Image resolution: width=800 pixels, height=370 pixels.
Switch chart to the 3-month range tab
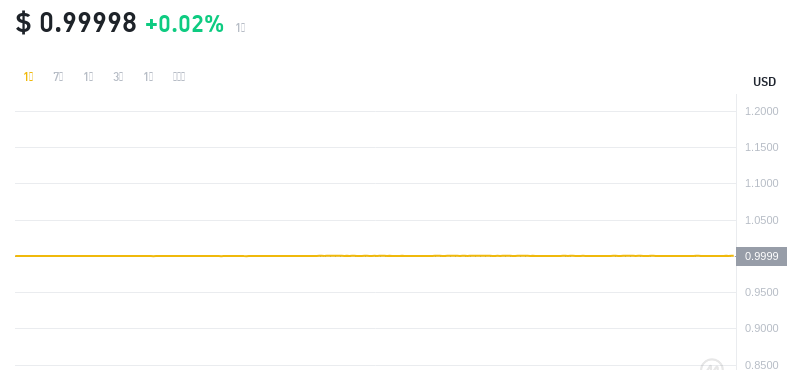[x=118, y=77]
